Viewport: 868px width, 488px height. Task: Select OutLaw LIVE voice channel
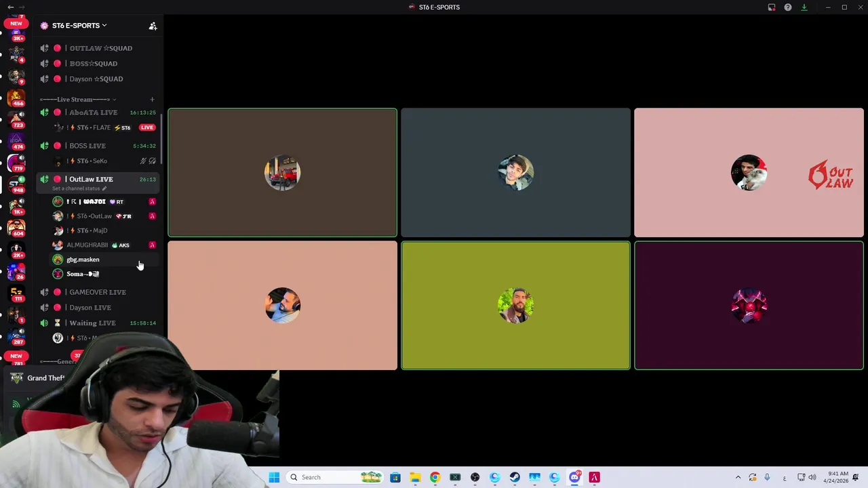click(x=98, y=179)
